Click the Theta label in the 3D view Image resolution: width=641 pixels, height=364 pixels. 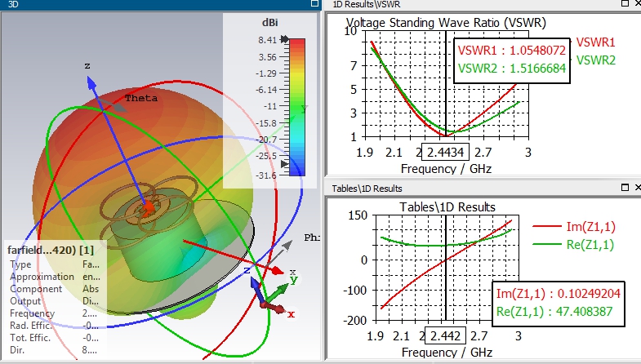coord(141,98)
